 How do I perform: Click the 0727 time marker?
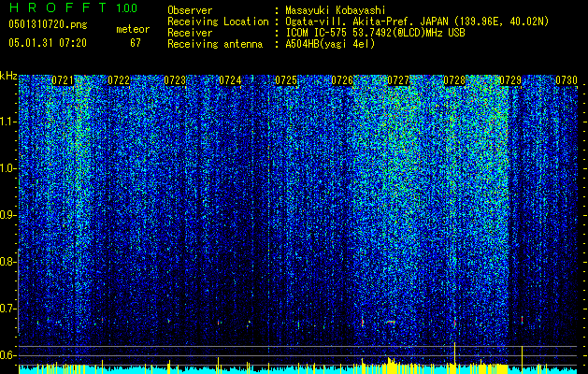click(x=398, y=80)
